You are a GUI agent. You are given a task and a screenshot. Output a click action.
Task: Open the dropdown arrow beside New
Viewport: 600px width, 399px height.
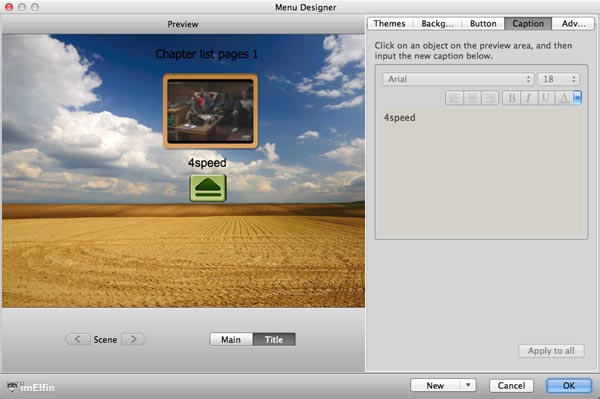tap(468, 385)
